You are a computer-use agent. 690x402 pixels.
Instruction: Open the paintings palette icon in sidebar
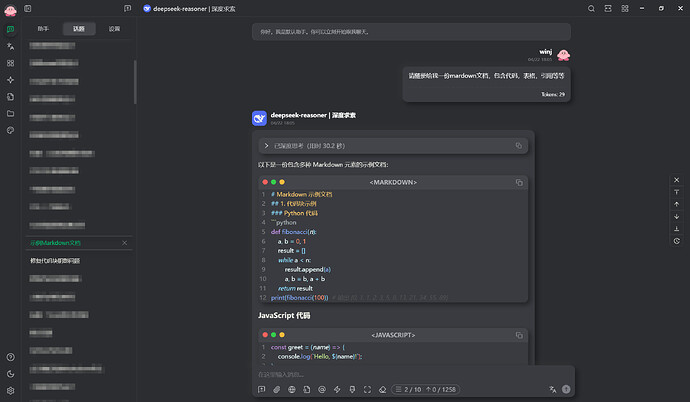[x=11, y=130]
